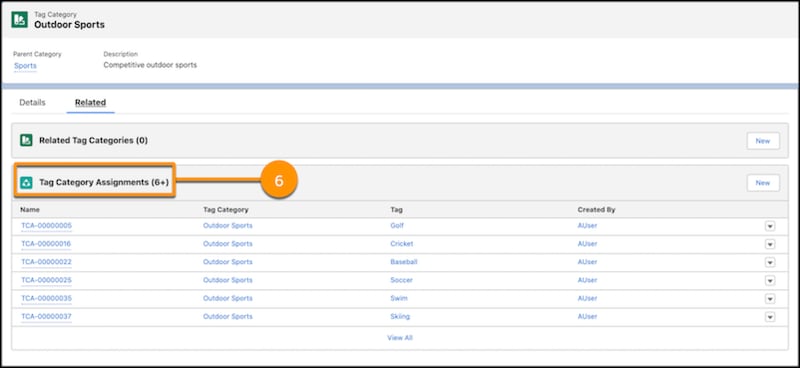Open the Baseball tag link
The image size is (800, 368).
pos(404,262)
